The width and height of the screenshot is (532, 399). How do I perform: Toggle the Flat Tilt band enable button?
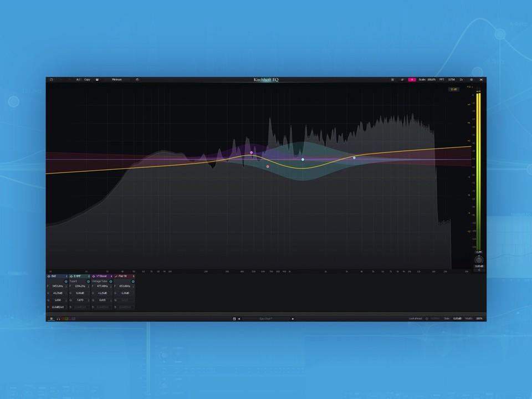pyautogui.click(x=133, y=282)
